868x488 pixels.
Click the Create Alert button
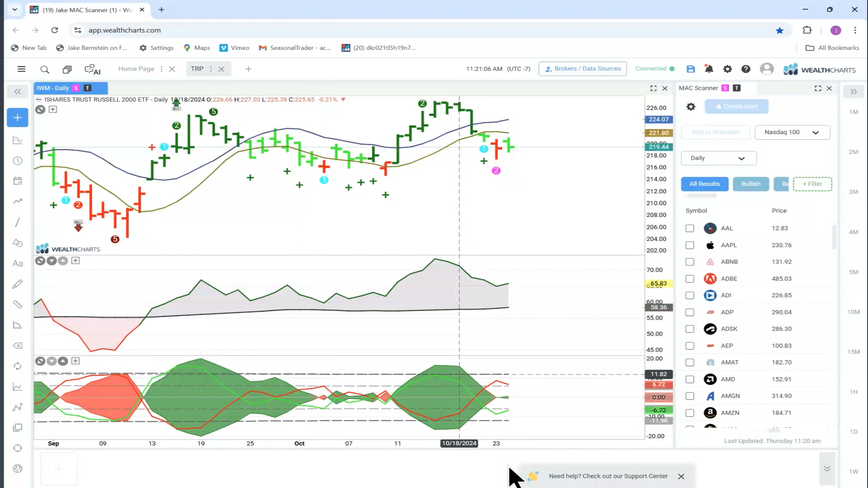[736, 107]
